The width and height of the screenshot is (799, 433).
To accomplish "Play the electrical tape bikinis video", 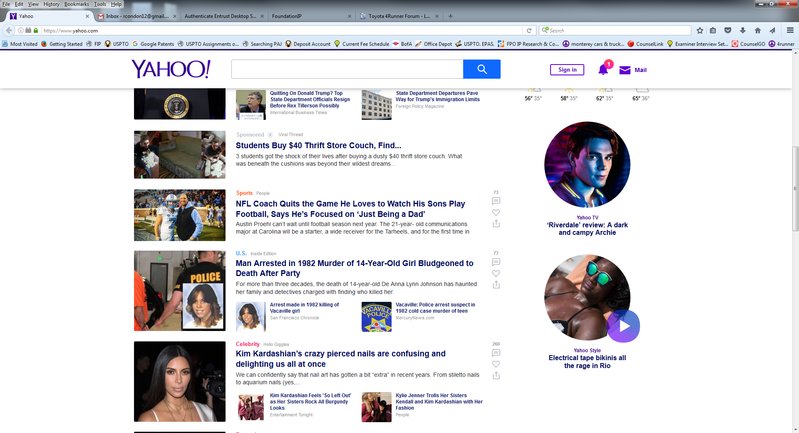I will [x=624, y=326].
